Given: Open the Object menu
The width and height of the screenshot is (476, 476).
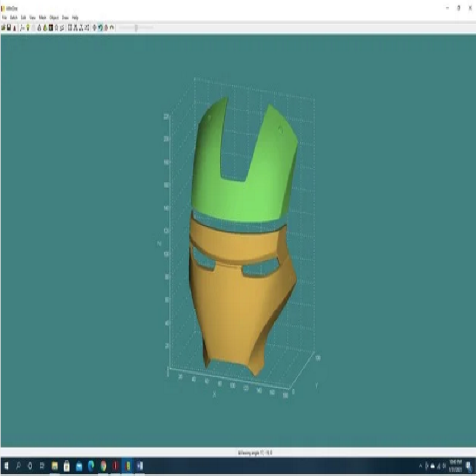Looking at the screenshot, I should [54, 18].
